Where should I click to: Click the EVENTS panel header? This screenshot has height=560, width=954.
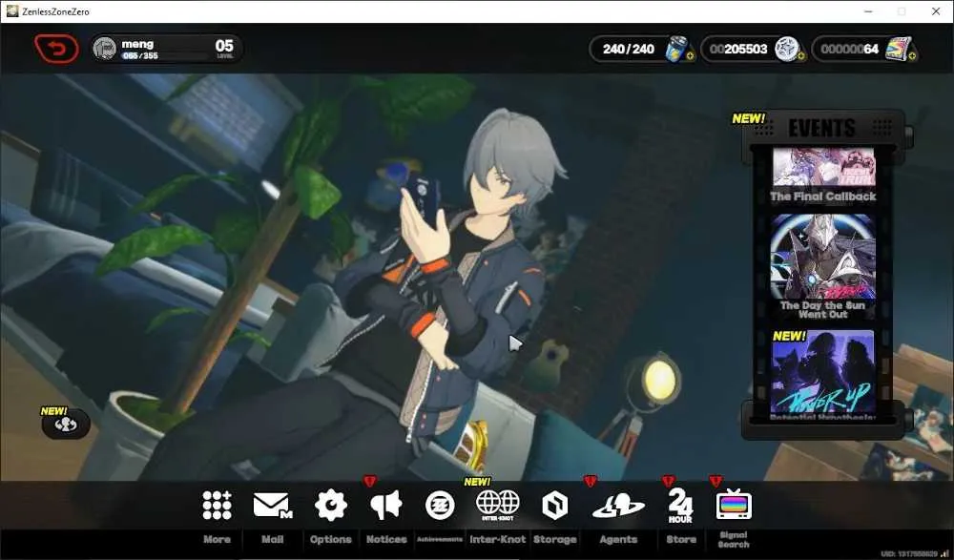coord(822,128)
